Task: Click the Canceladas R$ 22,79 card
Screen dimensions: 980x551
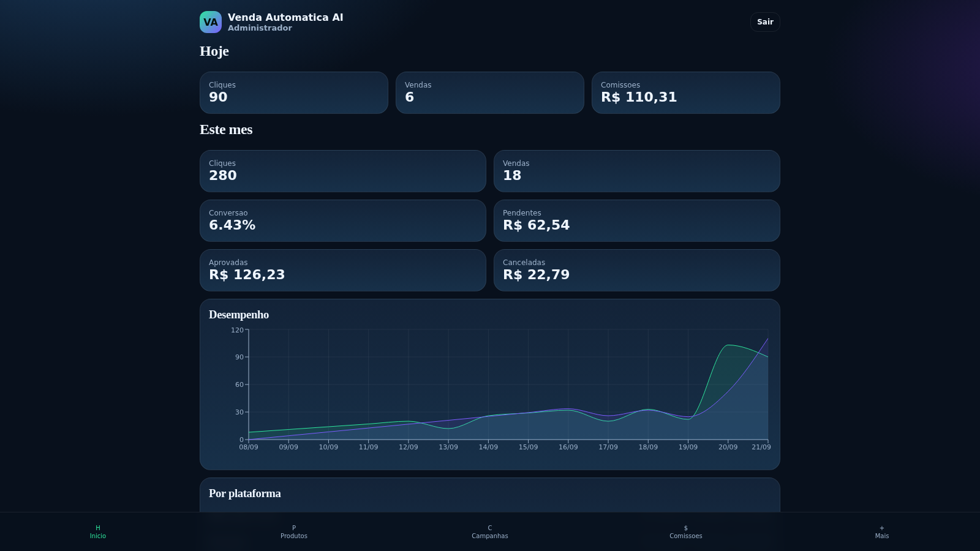Action: [637, 270]
